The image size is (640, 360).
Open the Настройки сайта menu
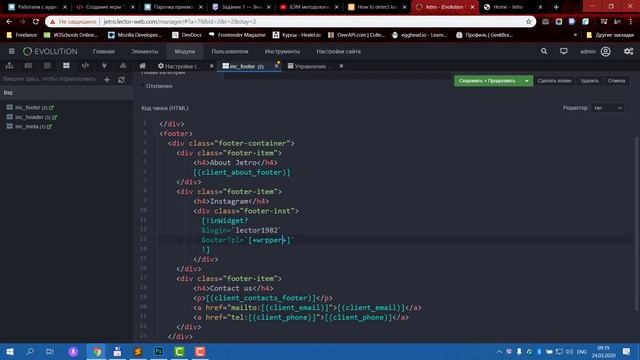[338, 51]
